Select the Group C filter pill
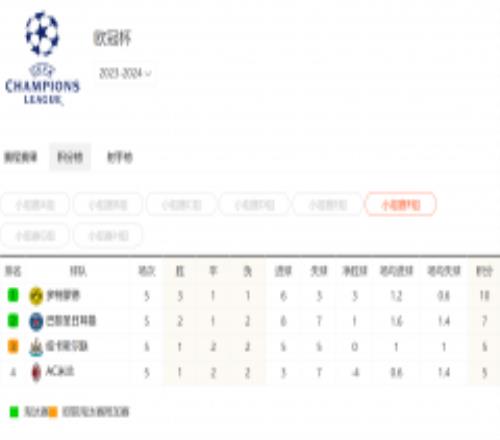Image resolution: width=500 pixels, height=440 pixels. [181, 205]
